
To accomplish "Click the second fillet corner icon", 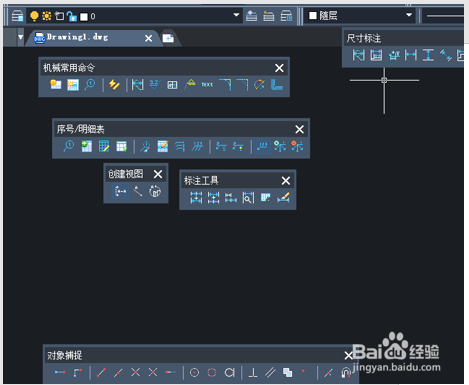I will pos(242,85).
